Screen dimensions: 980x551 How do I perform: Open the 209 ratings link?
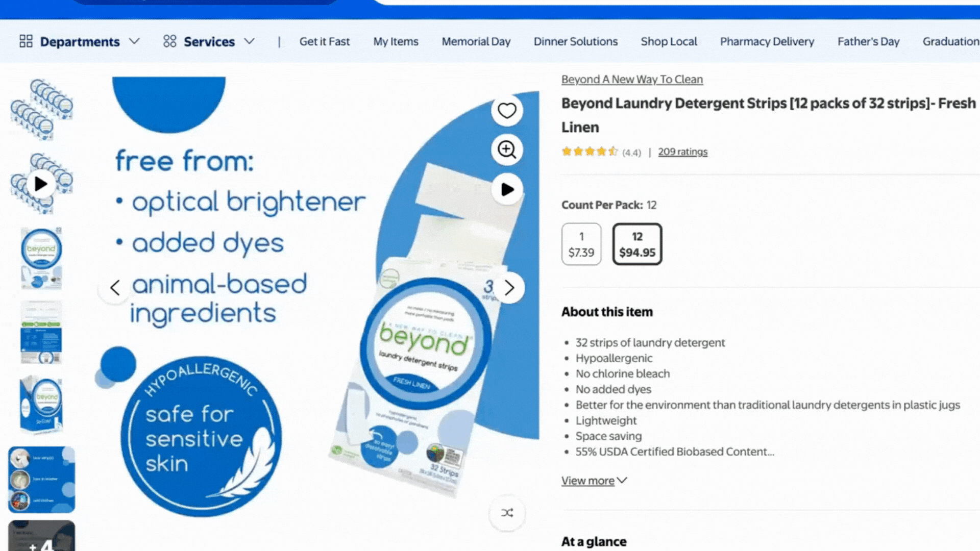click(682, 152)
